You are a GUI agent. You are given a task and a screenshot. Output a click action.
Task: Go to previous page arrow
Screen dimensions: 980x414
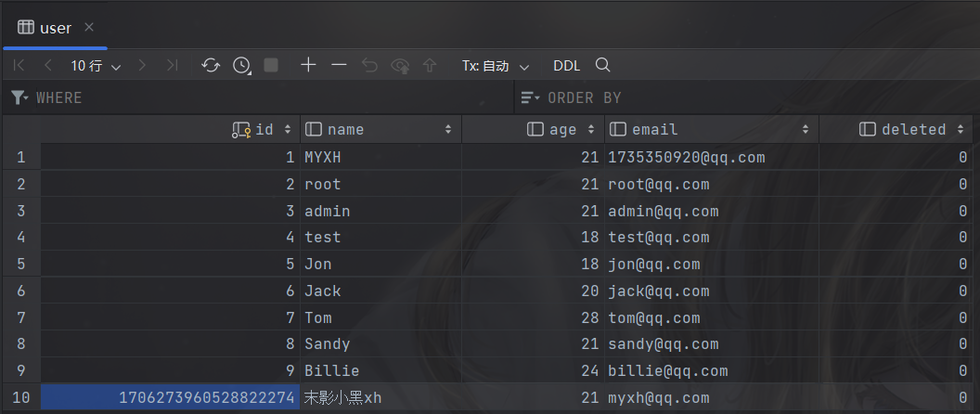tap(48, 66)
